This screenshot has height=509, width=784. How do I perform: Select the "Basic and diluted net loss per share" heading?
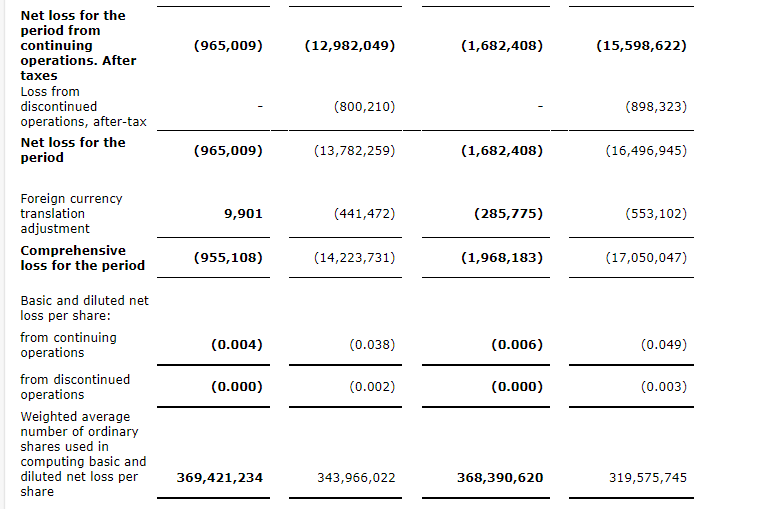tap(84, 307)
